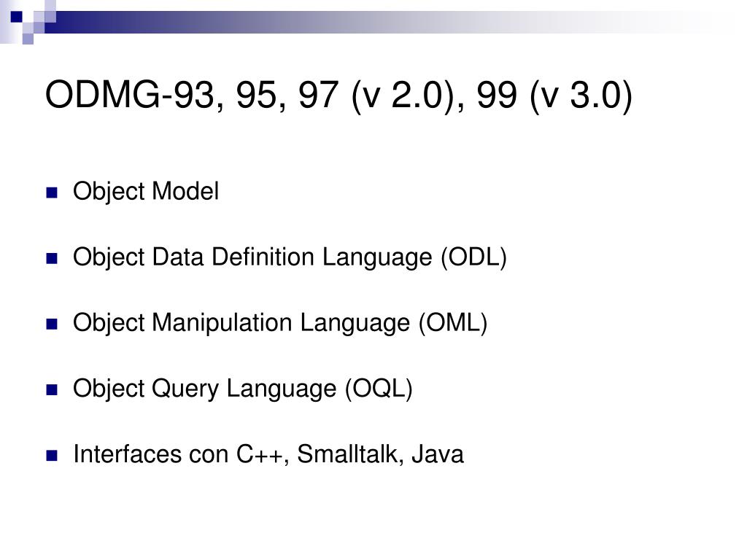Select the Object Model text line

click(146, 192)
